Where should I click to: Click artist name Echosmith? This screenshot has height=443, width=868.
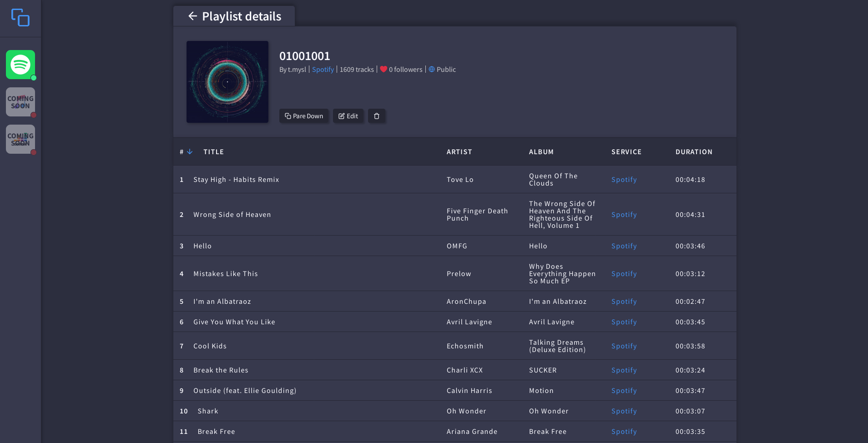465,346
